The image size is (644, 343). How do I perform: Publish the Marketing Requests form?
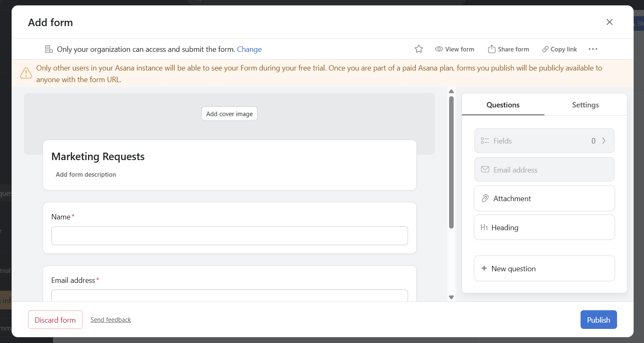pos(598,319)
